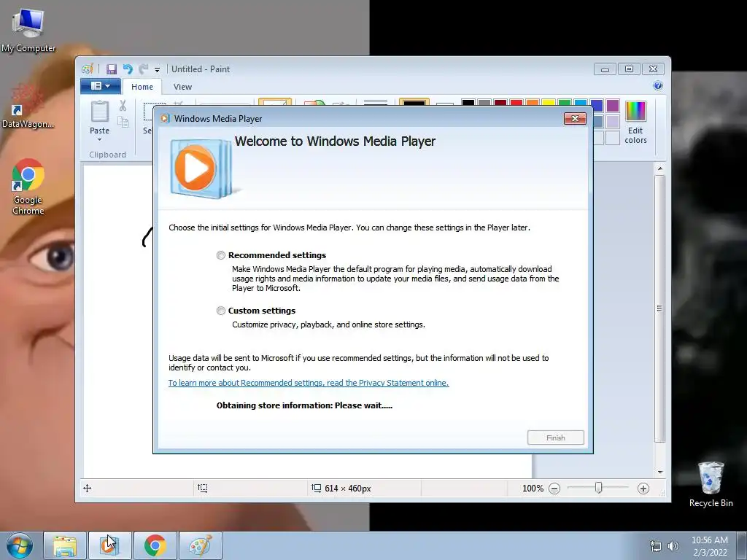Pick the pale lavender swatch in Paint palette
Screen dimensions: 747x560
click(x=613, y=122)
